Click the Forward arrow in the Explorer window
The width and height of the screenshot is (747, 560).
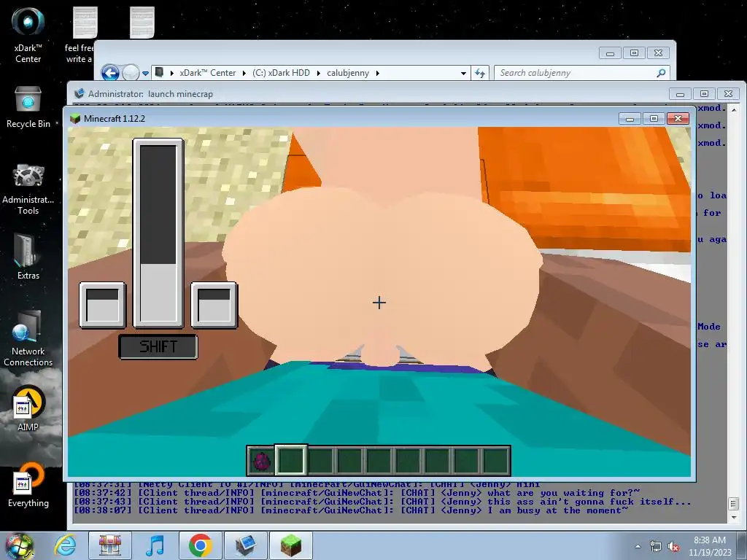pos(131,73)
